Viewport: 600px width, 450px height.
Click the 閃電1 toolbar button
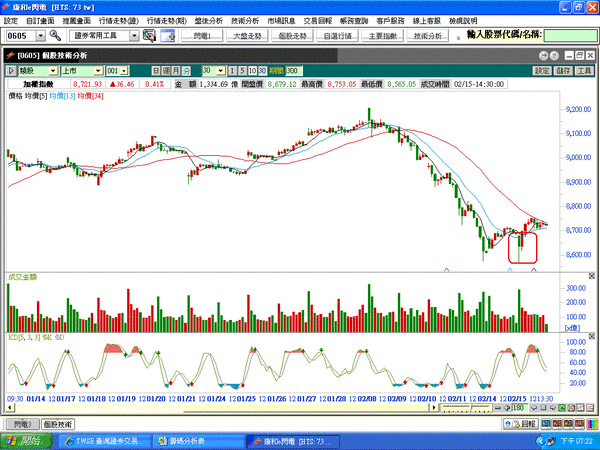click(202, 36)
